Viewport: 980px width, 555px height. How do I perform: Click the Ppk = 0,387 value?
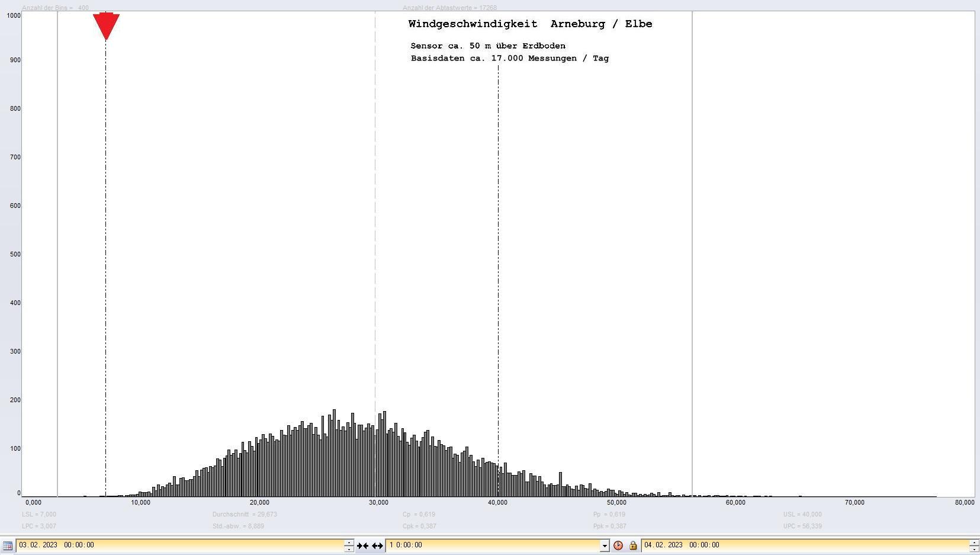coord(610,526)
